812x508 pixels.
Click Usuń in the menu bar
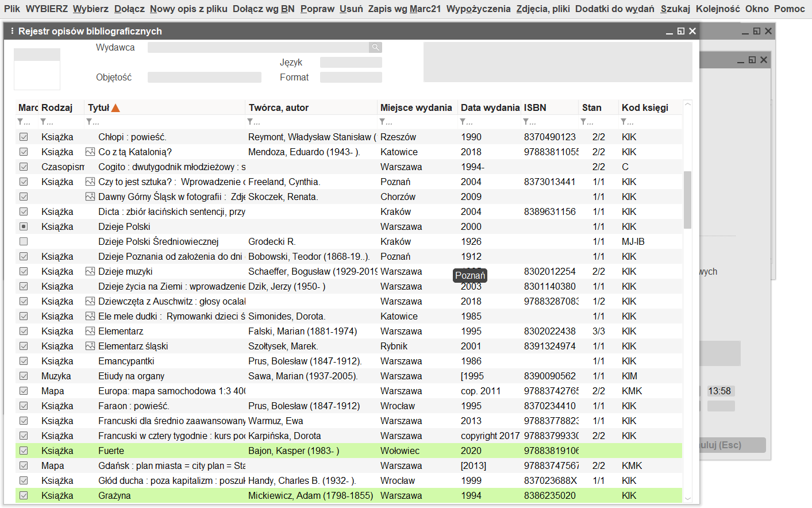(351, 9)
